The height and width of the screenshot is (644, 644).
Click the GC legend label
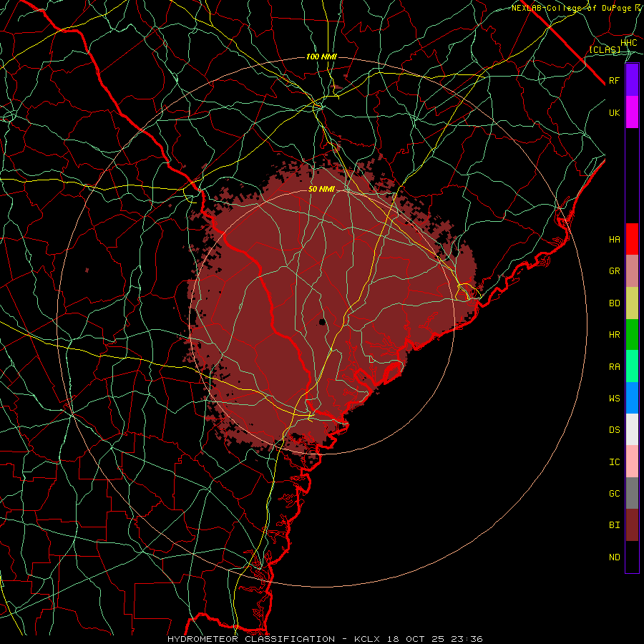tap(615, 493)
